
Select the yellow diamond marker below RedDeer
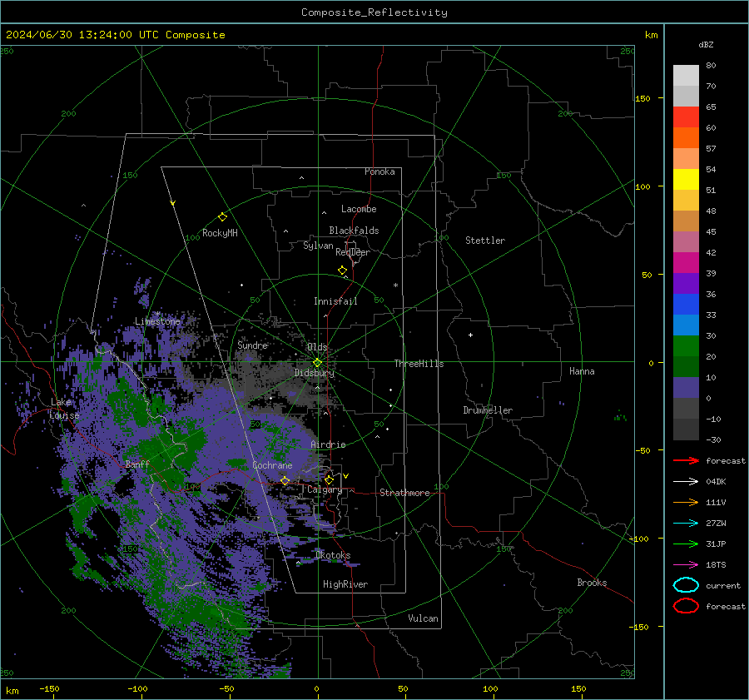click(342, 271)
